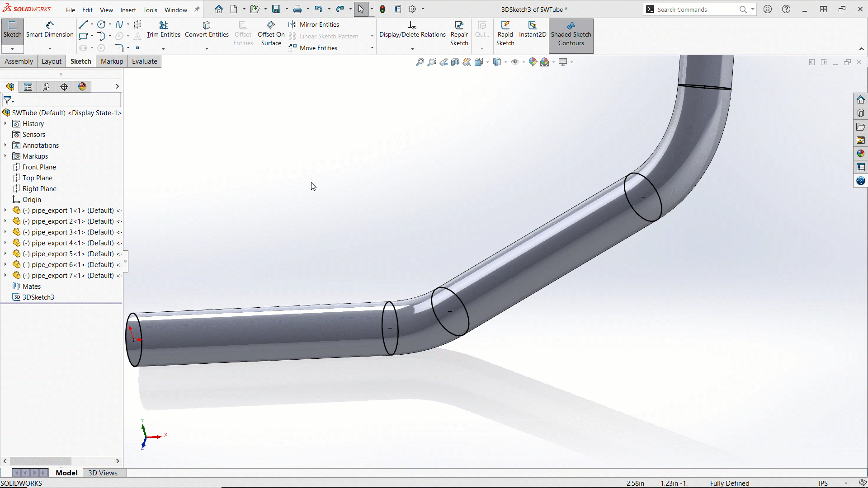This screenshot has height=488, width=868.
Task: Click the IPS unit system status
Action: pyautogui.click(x=823, y=483)
